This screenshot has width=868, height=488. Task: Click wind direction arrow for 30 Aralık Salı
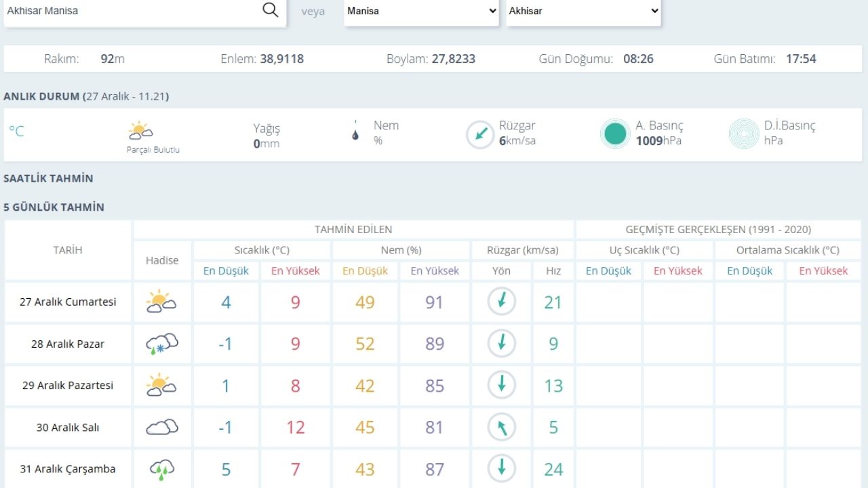pyautogui.click(x=502, y=427)
